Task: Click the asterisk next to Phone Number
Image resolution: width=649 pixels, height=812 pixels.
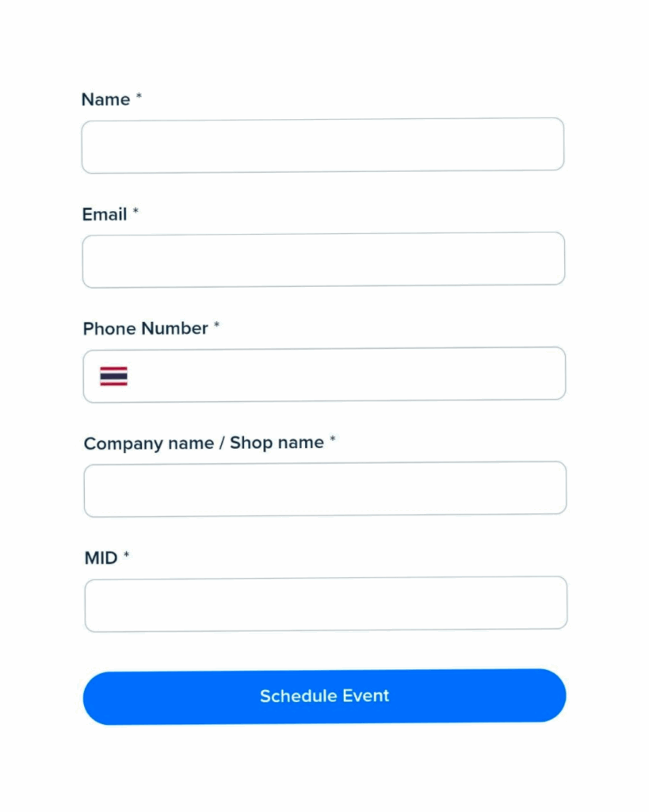Action: pos(216,326)
